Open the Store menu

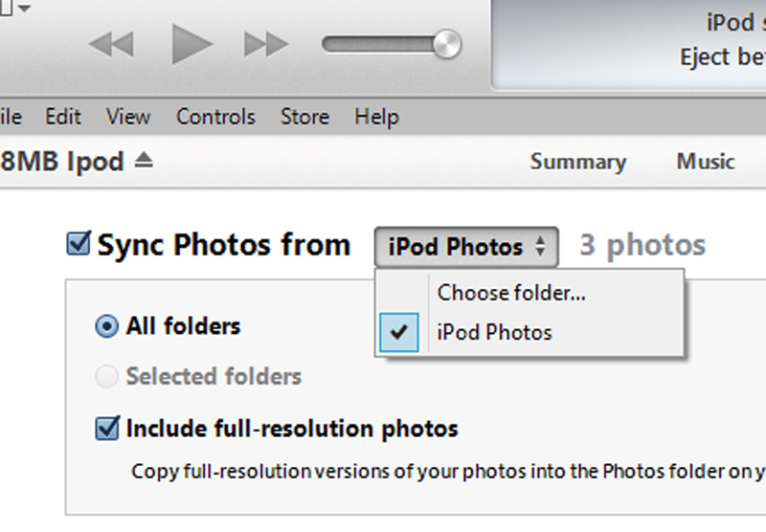click(x=304, y=117)
